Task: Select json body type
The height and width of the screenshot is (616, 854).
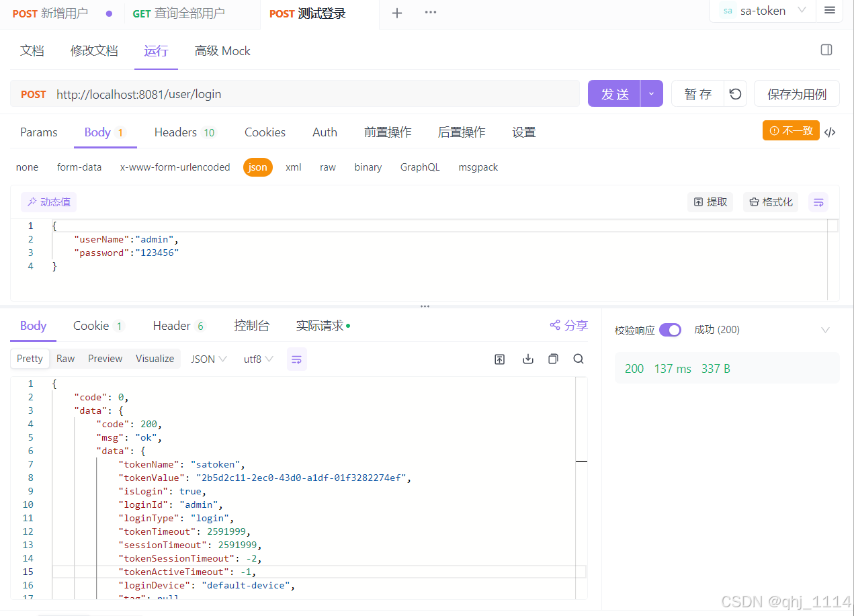Action: point(258,167)
